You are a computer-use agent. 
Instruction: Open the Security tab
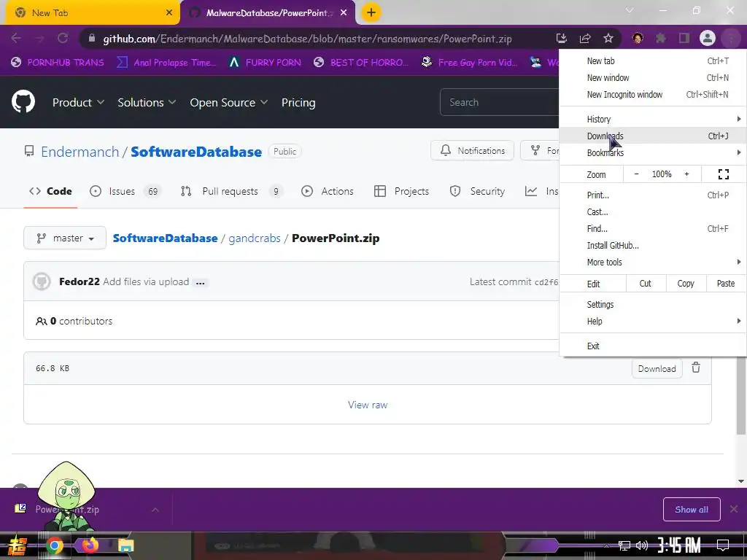coord(477,191)
